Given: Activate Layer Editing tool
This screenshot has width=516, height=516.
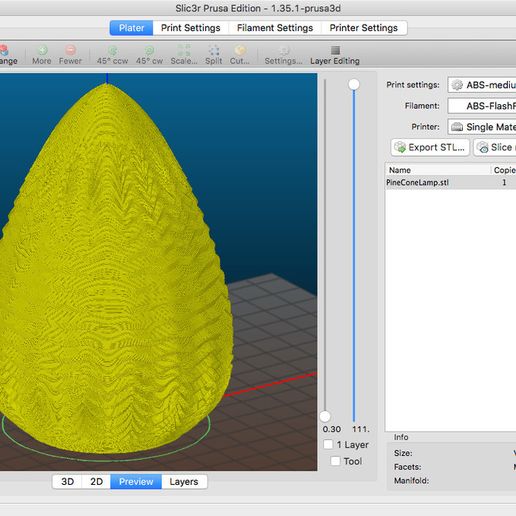Looking at the screenshot, I should (335, 55).
